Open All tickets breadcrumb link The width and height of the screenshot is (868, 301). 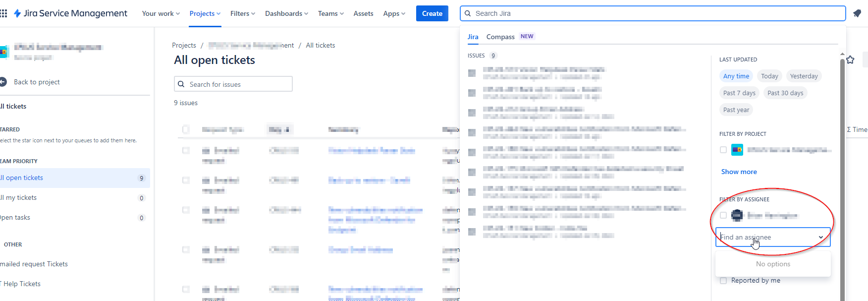pos(321,45)
